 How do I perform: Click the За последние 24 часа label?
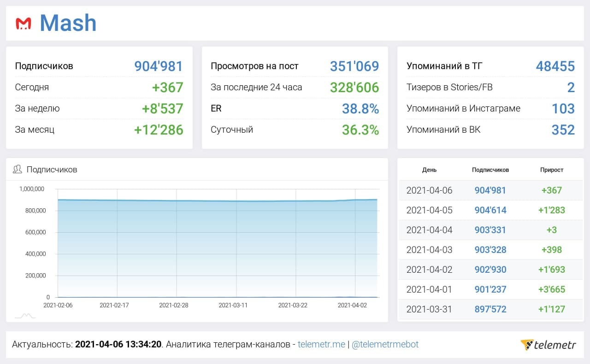click(x=256, y=87)
